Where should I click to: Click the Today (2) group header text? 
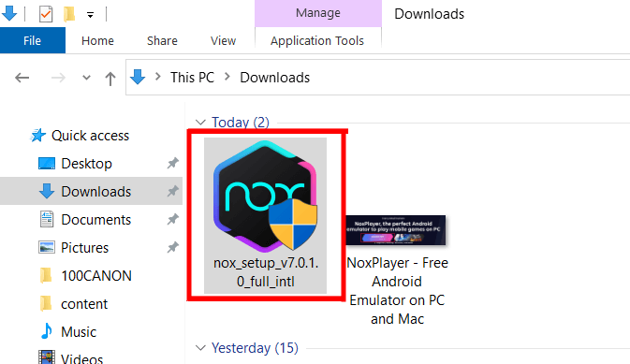tap(241, 123)
